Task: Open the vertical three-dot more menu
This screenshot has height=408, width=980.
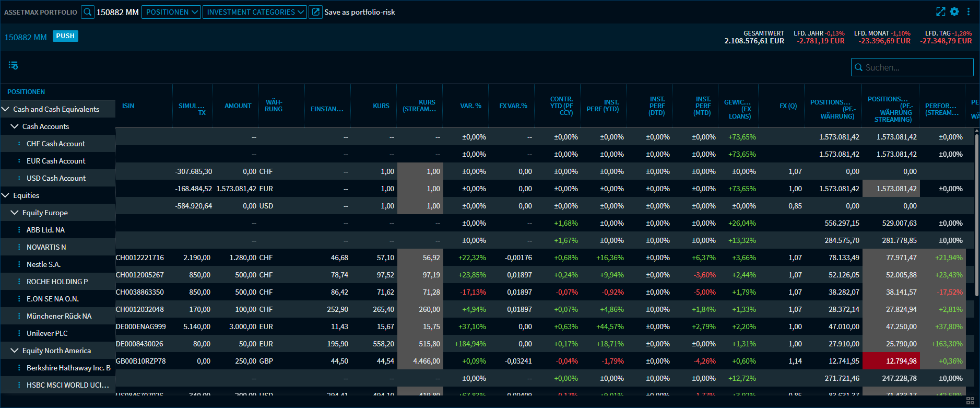Action: coord(969,11)
